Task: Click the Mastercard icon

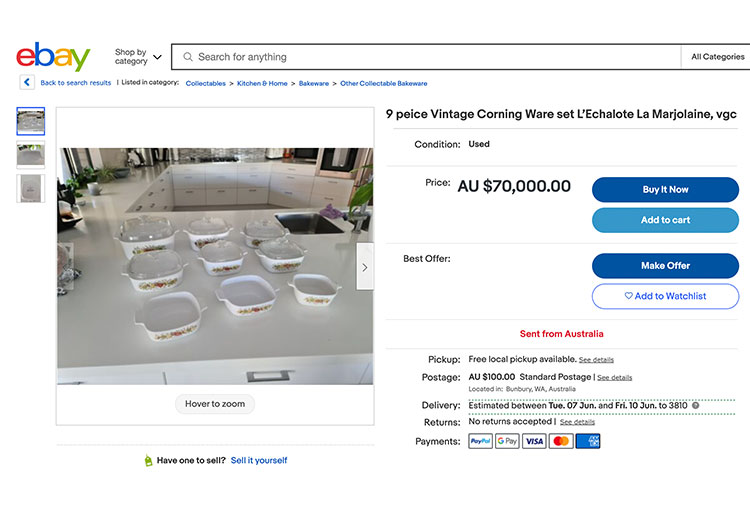Action: tap(561, 441)
